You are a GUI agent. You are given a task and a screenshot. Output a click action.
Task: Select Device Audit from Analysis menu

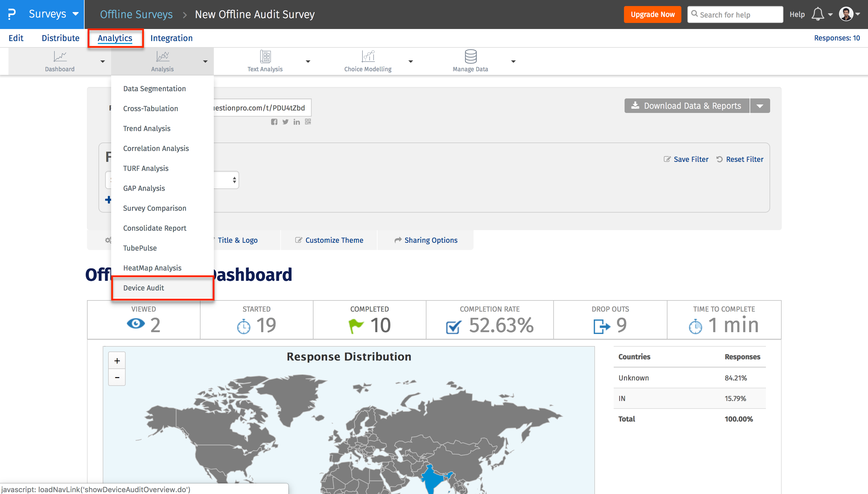click(143, 288)
